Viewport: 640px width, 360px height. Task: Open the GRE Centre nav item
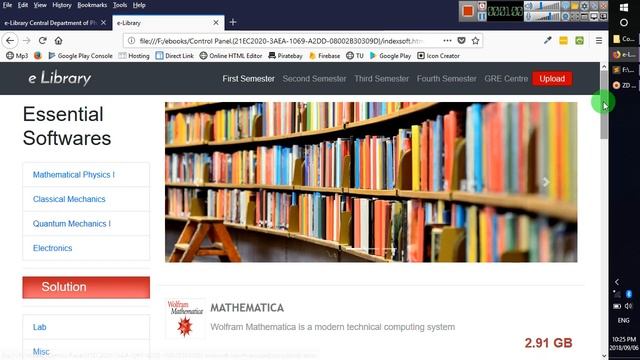pyautogui.click(x=506, y=79)
